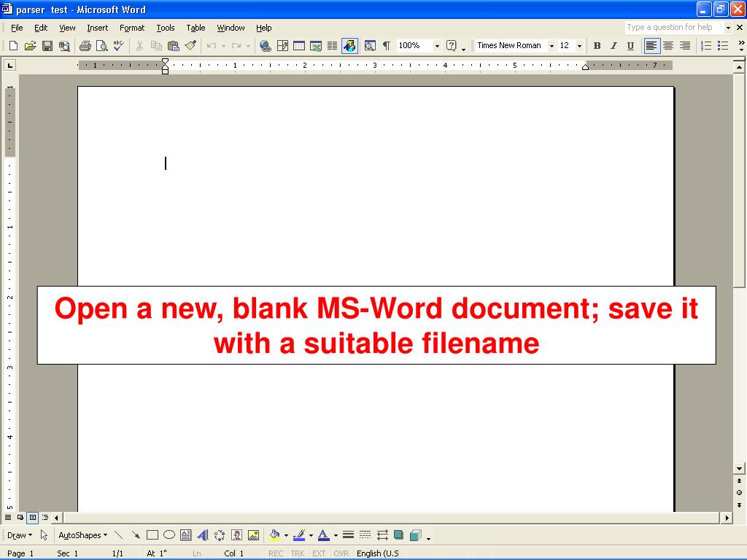The width and height of the screenshot is (747, 560).
Task: Open the View menu
Action: point(67,28)
